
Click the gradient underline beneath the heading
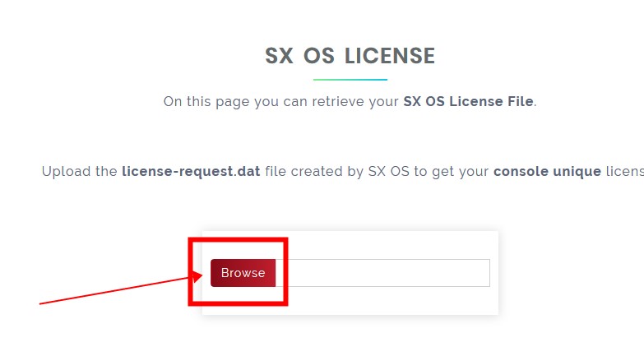[x=350, y=80]
